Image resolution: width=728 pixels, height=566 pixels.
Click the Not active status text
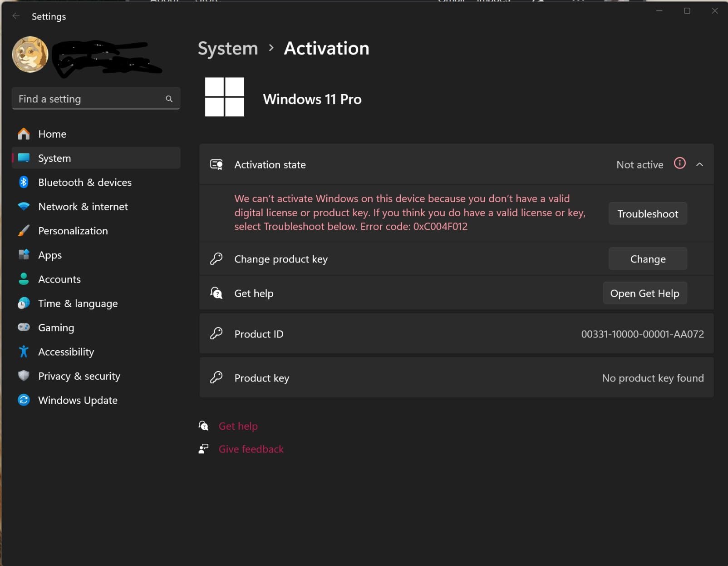click(640, 165)
